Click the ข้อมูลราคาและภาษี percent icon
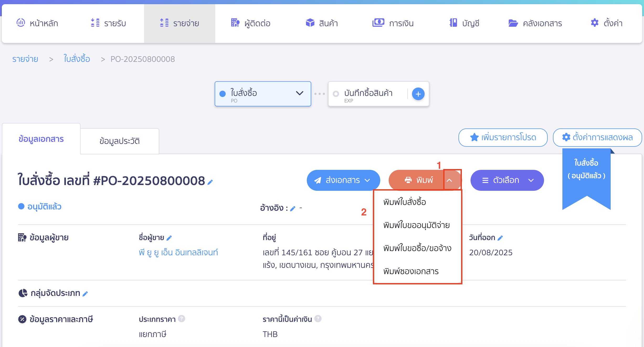Screen dimensions: 644x347 22,319
